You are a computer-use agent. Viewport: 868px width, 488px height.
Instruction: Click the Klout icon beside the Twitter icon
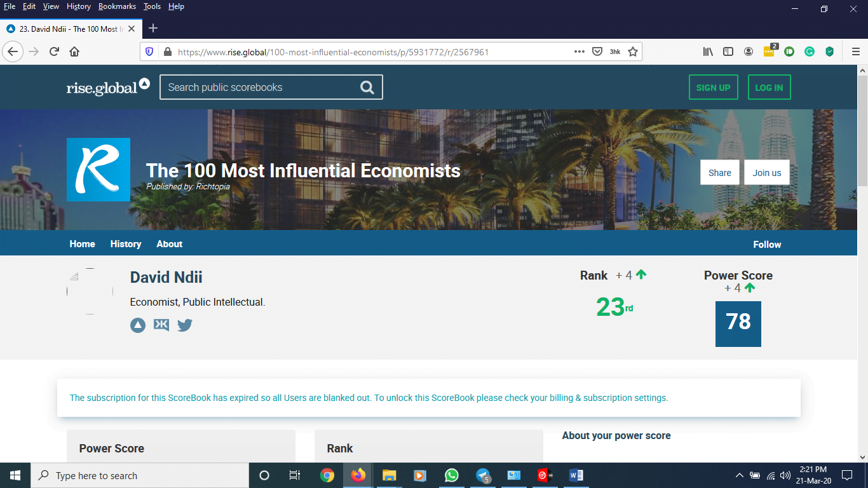(161, 325)
